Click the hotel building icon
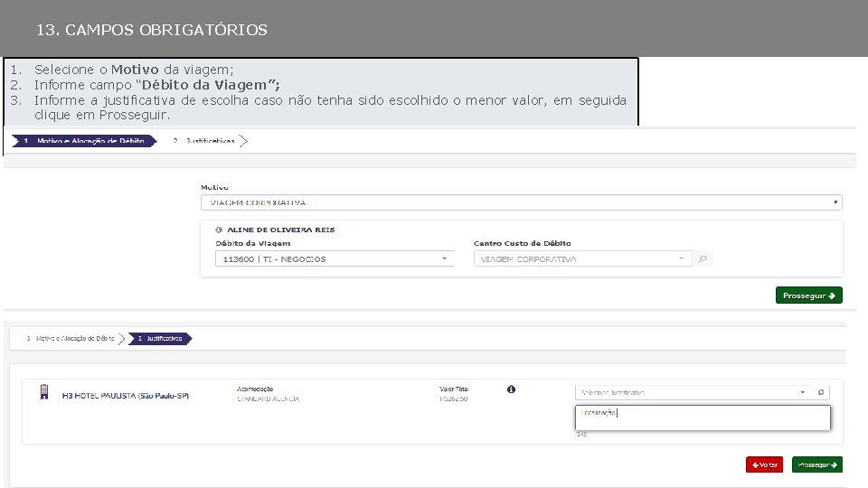The height and width of the screenshot is (488, 868). pyautogui.click(x=44, y=391)
